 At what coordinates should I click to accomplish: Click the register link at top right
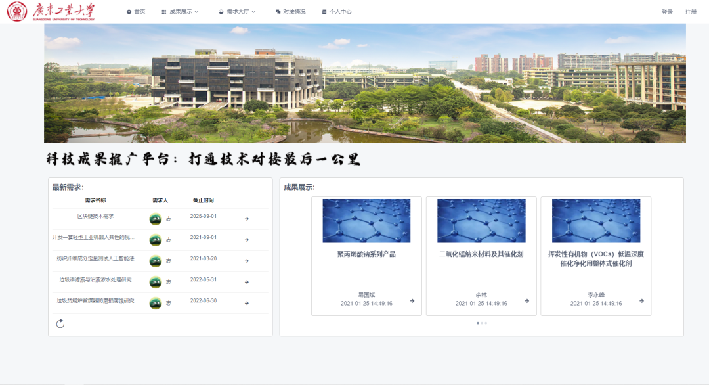click(691, 12)
